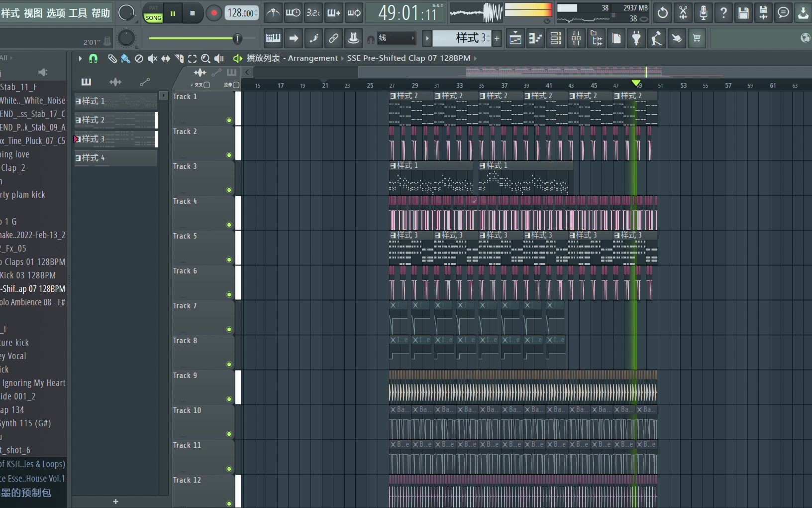Toggle multilink to controllers knob icon

pos(354,38)
